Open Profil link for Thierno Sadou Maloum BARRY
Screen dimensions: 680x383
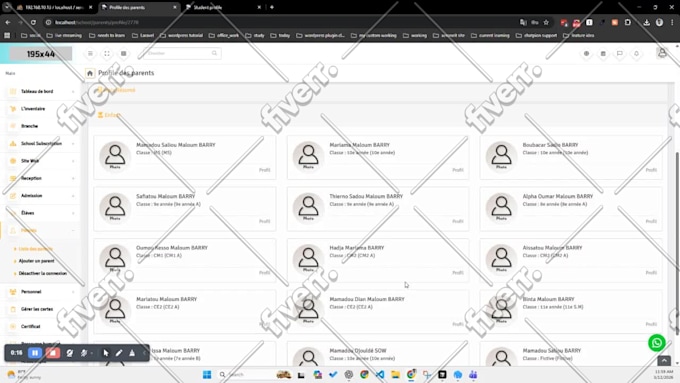(458, 221)
